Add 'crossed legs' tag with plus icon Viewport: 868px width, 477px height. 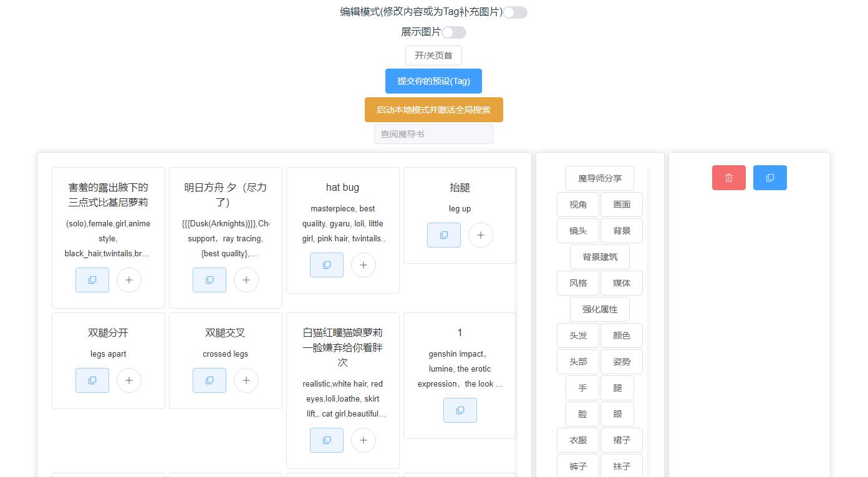tap(246, 380)
